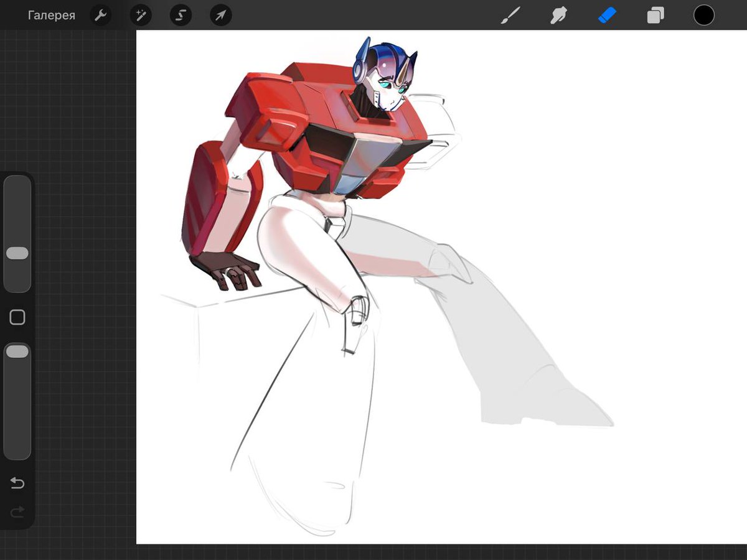Open the Actions wrench menu
This screenshot has width=747, height=560.
(x=101, y=16)
